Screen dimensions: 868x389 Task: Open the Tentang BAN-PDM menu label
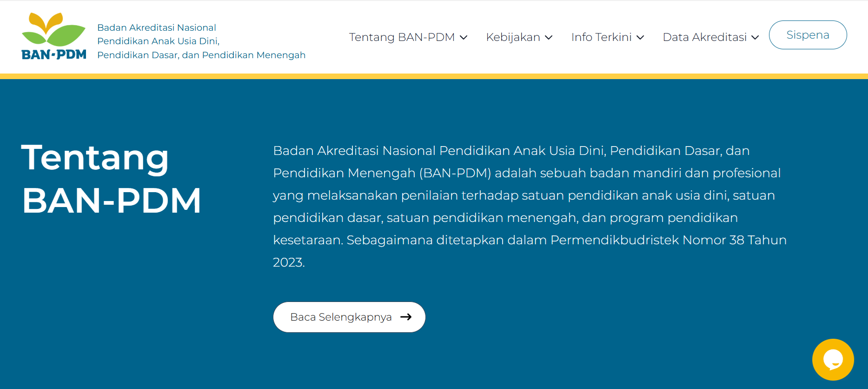pyautogui.click(x=402, y=37)
